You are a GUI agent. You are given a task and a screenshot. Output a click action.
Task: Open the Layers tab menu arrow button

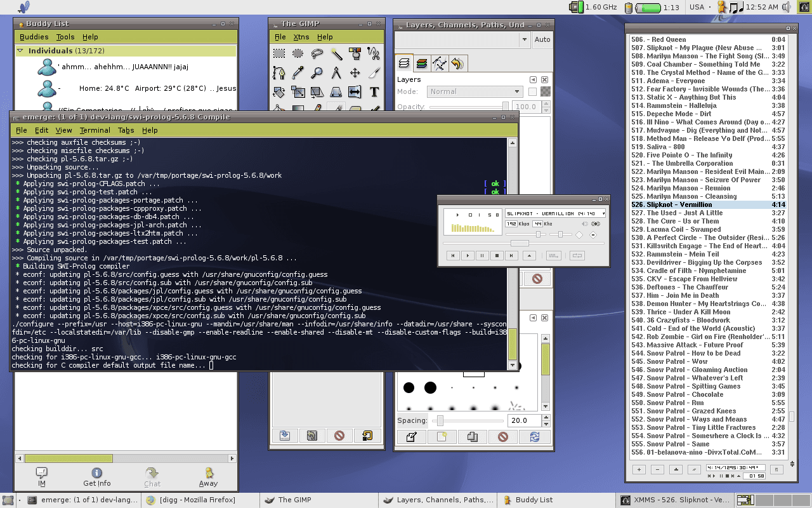click(534, 80)
